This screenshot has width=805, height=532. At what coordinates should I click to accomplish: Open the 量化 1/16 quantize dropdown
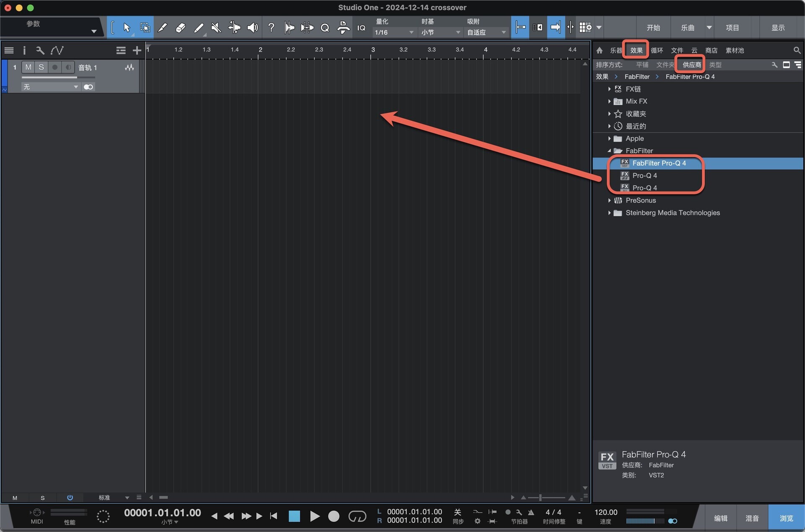(394, 32)
